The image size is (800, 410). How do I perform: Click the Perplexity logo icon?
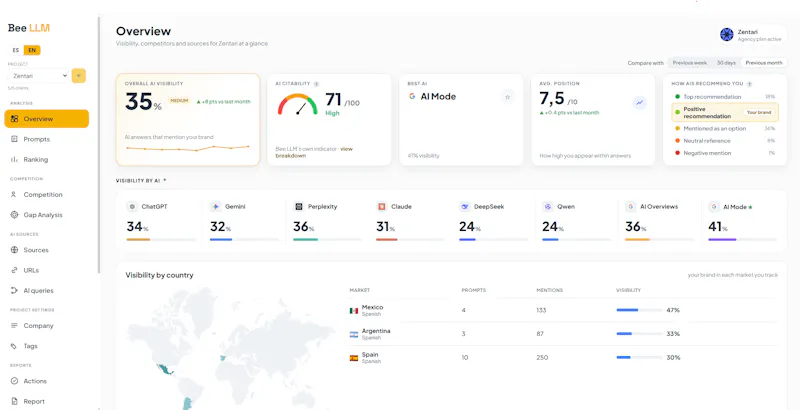tap(298, 207)
